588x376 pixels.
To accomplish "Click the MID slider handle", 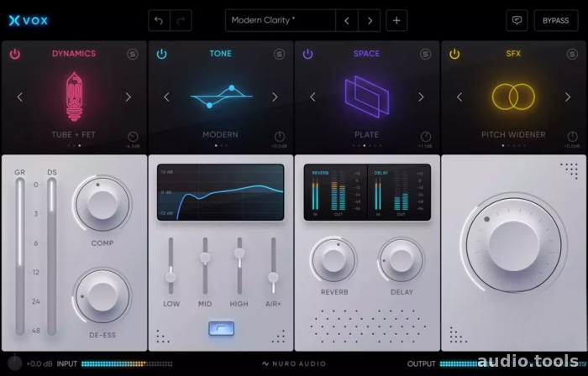I will click(x=205, y=258).
